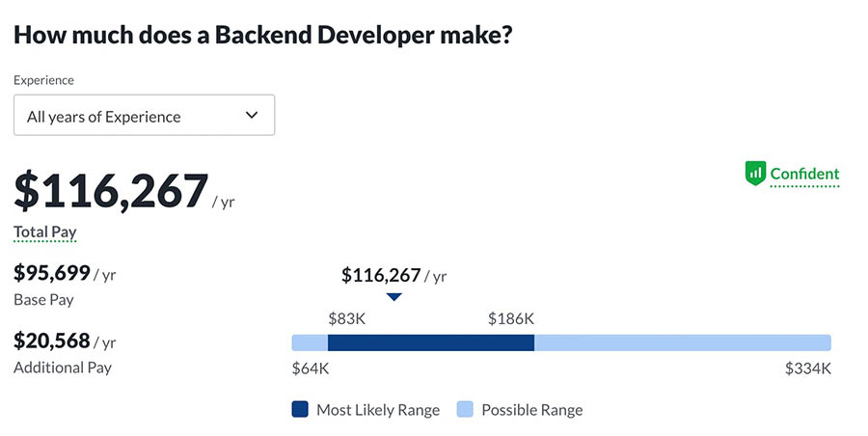This screenshot has width=868, height=436.
Task: Click the $20,568 Additional Pay amount
Action: click(x=52, y=341)
